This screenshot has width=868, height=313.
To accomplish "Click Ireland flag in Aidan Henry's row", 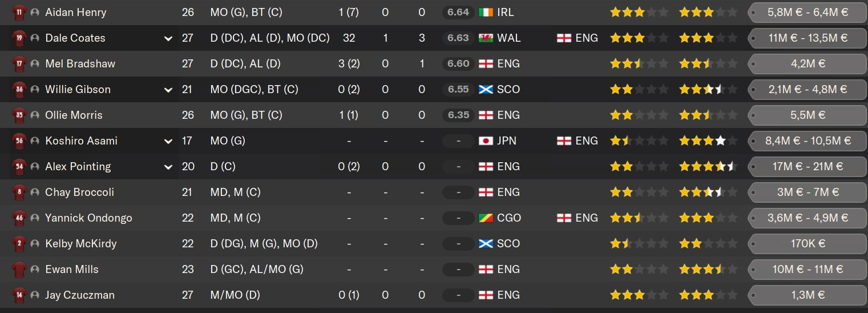I will (x=485, y=12).
